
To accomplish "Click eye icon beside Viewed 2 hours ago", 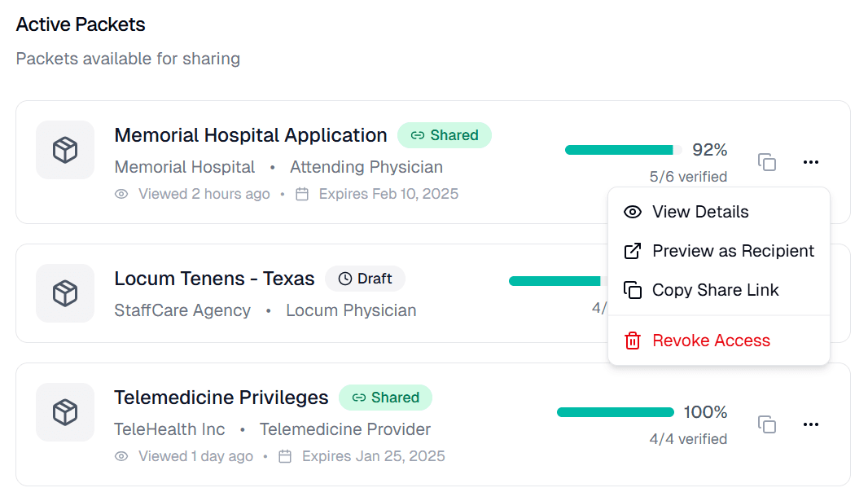I will [121, 194].
